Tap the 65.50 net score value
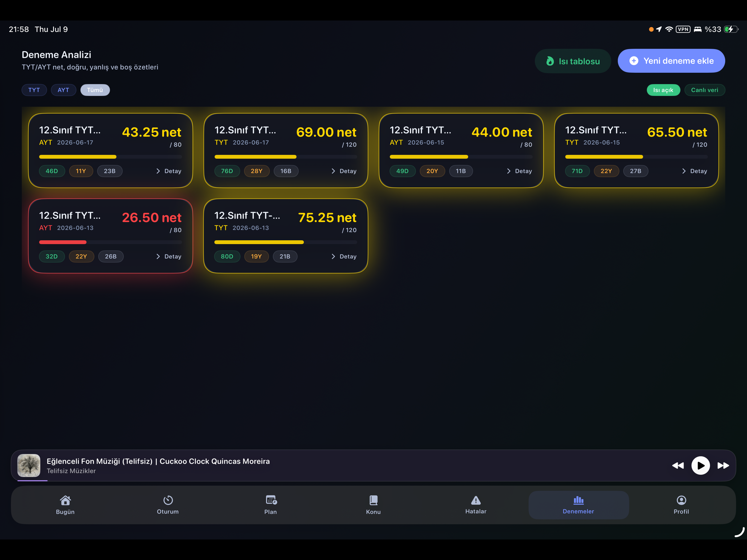 (x=677, y=132)
